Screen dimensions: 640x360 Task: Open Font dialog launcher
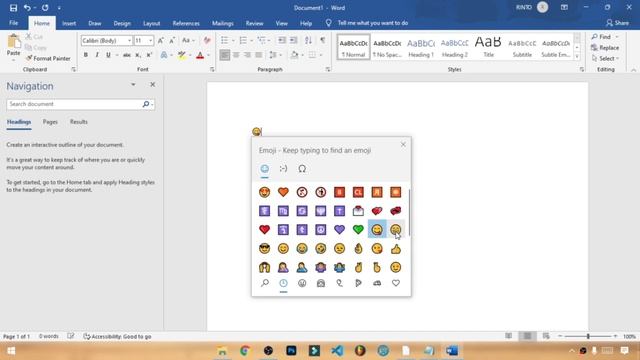coord(212,69)
